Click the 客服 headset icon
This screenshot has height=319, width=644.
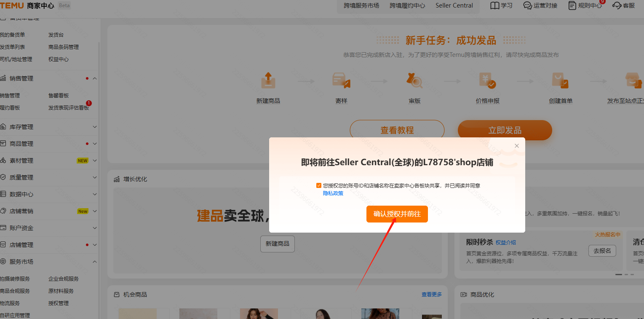617,5
